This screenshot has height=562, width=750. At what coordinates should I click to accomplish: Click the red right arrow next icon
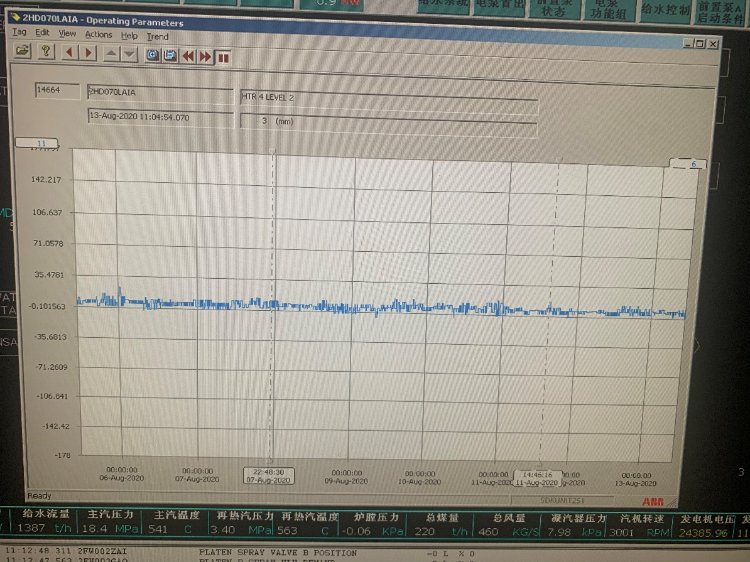(88, 53)
